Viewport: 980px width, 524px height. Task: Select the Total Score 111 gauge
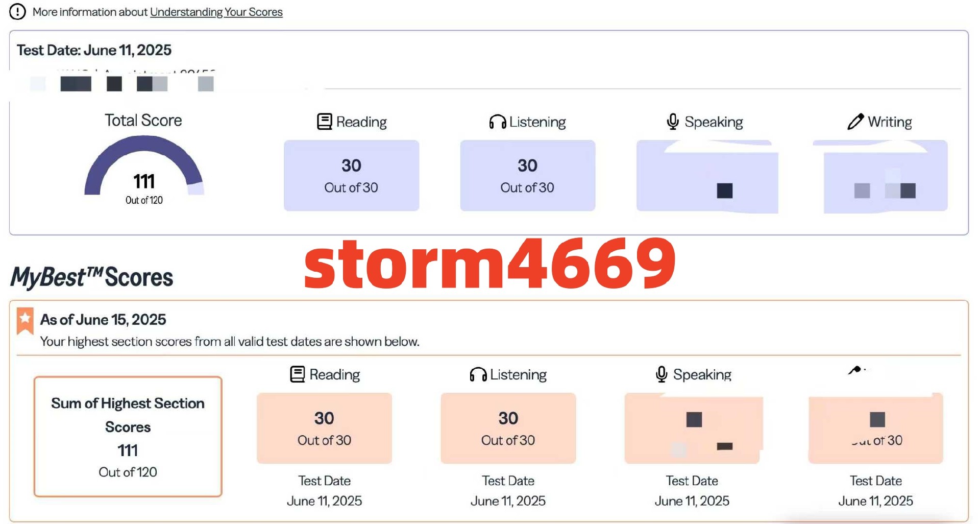point(144,169)
